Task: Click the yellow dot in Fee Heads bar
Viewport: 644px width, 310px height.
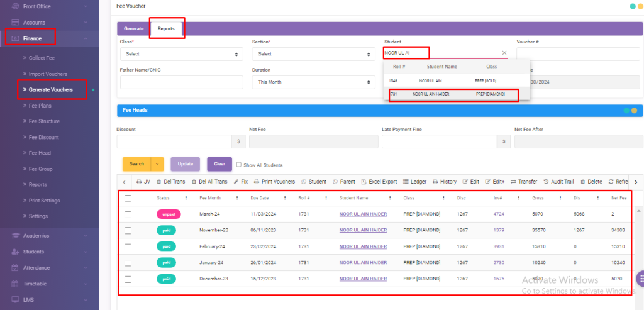Action: [x=635, y=111]
